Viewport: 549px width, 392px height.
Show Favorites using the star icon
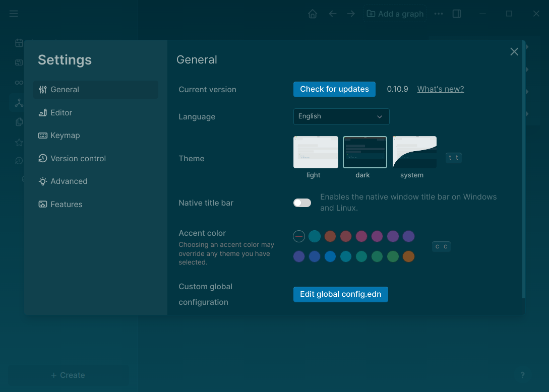[19, 142]
